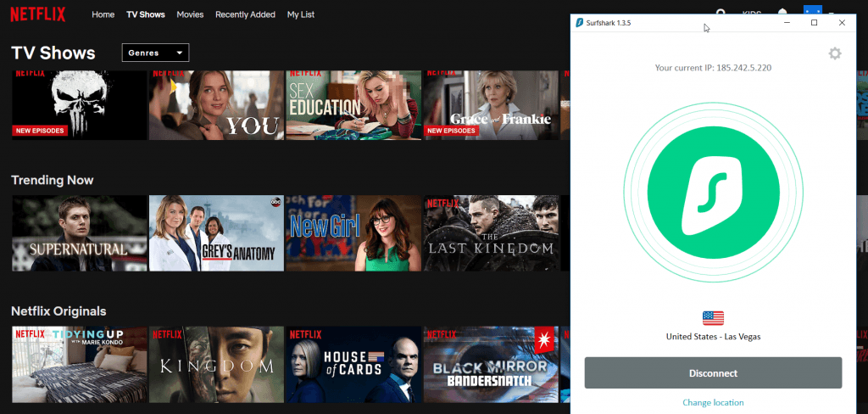The width and height of the screenshot is (868, 414).
Task: Click the big green Surfshark connection logo
Action: [x=713, y=193]
